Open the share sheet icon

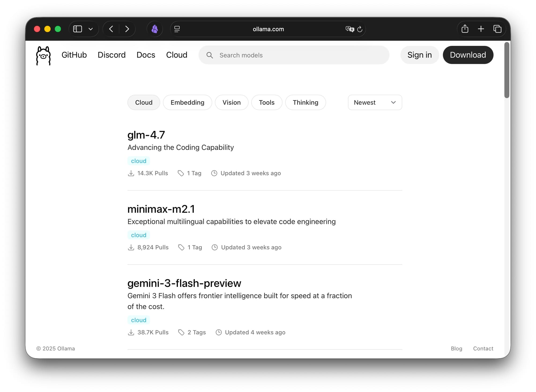(465, 29)
